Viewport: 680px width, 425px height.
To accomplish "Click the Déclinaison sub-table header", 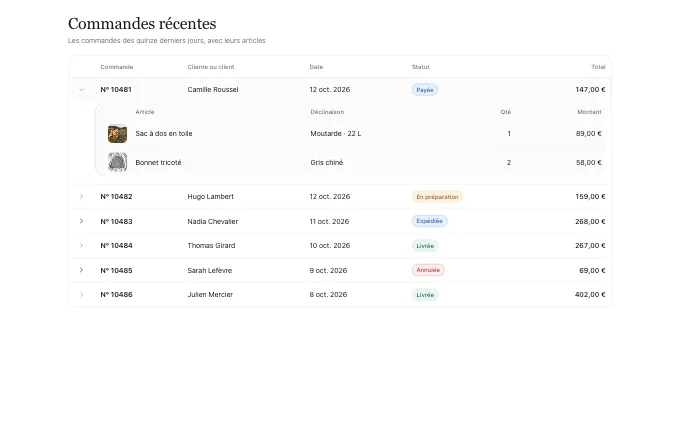I will (x=327, y=112).
